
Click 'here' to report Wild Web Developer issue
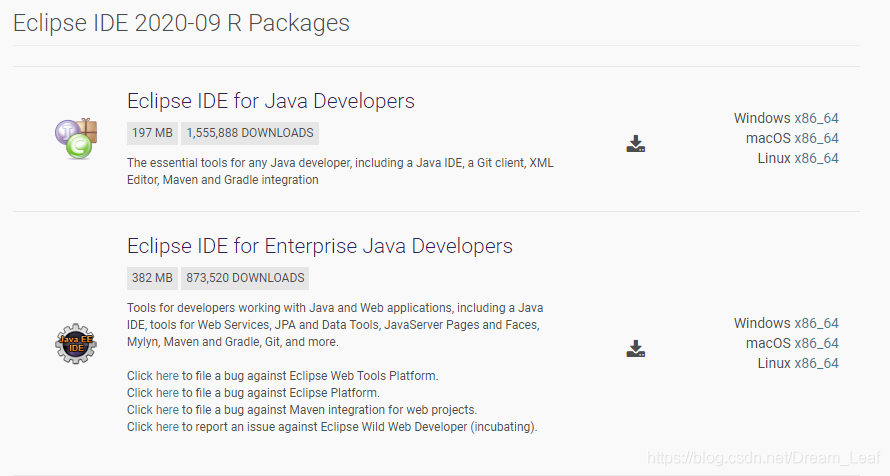click(167, 427)
